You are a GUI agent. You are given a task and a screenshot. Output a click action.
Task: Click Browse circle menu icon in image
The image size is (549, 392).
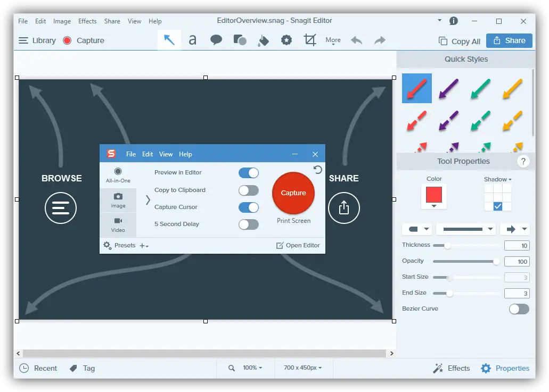tap(61, 208)
